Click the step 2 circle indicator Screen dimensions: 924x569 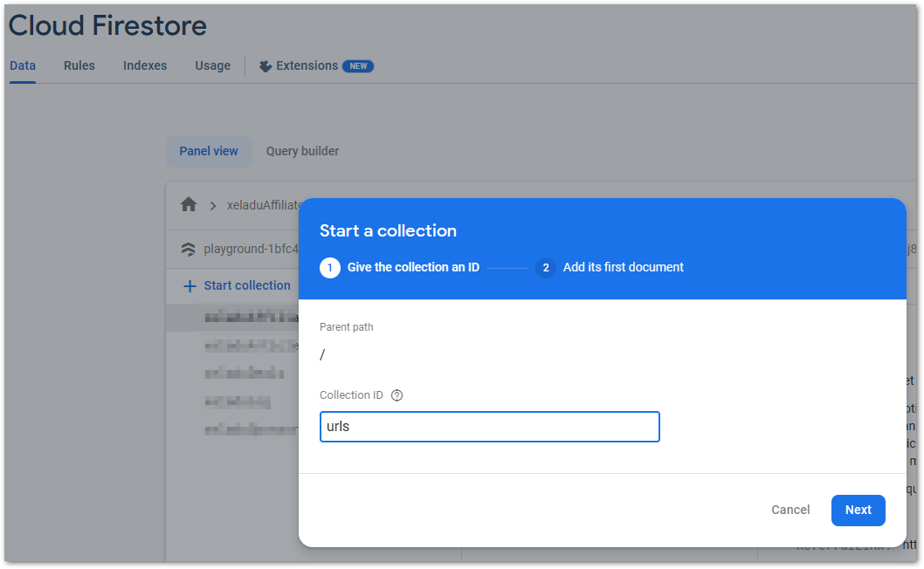click(x=546, y=268)
